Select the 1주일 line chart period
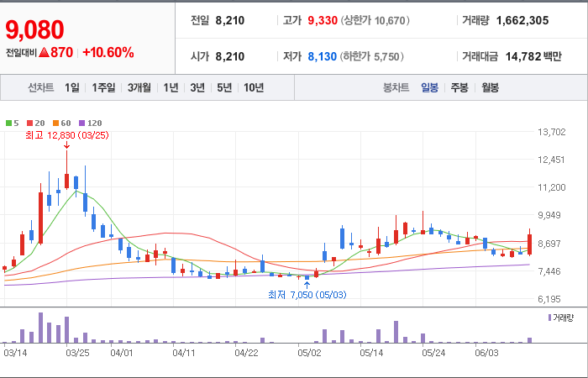The image size is (588, 378). [103, 87]
